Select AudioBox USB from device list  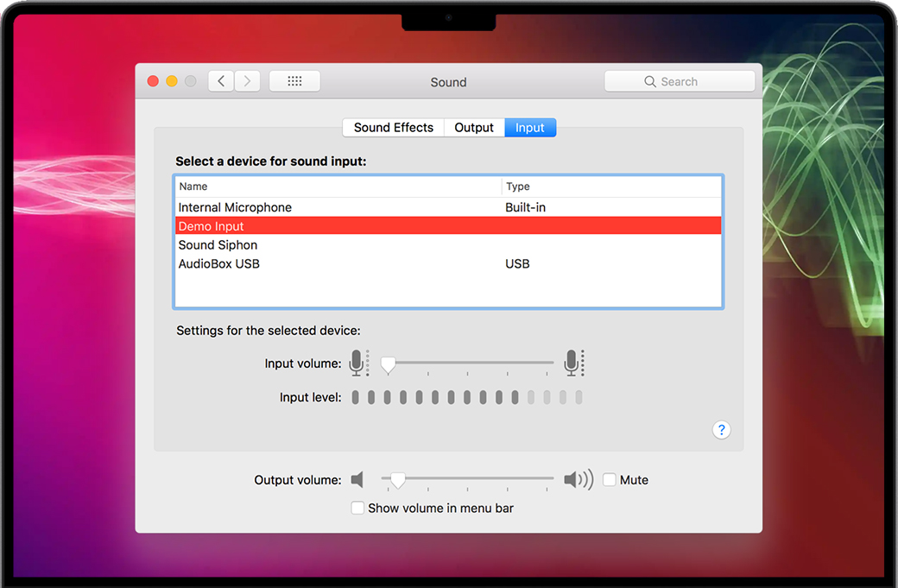(x=219, y=264)
